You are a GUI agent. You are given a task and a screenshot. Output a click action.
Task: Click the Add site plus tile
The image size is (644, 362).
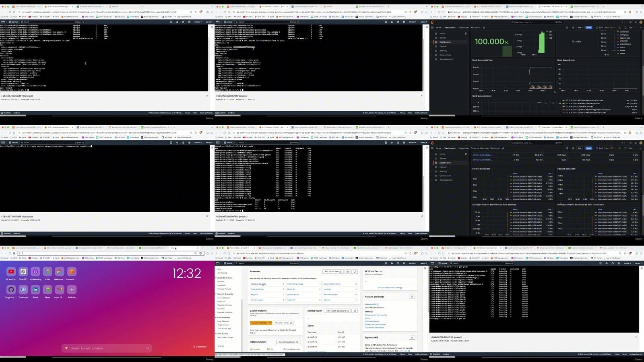(x=72, y=290)
